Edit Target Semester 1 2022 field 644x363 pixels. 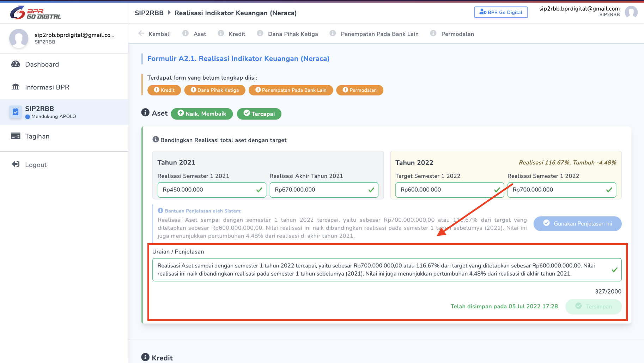(x=450, y=190)
